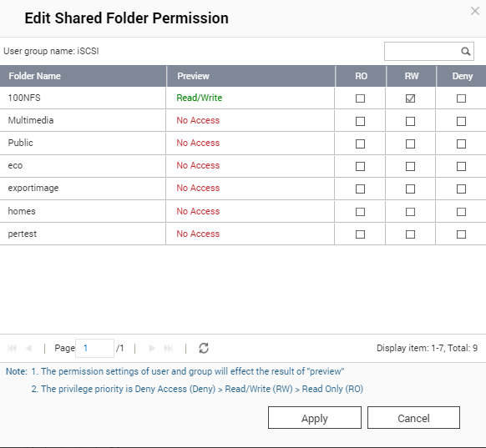Check Deny for the homes folder
Image resolution: width=486 pixels, height=448 pixels.
coord(461,212)
